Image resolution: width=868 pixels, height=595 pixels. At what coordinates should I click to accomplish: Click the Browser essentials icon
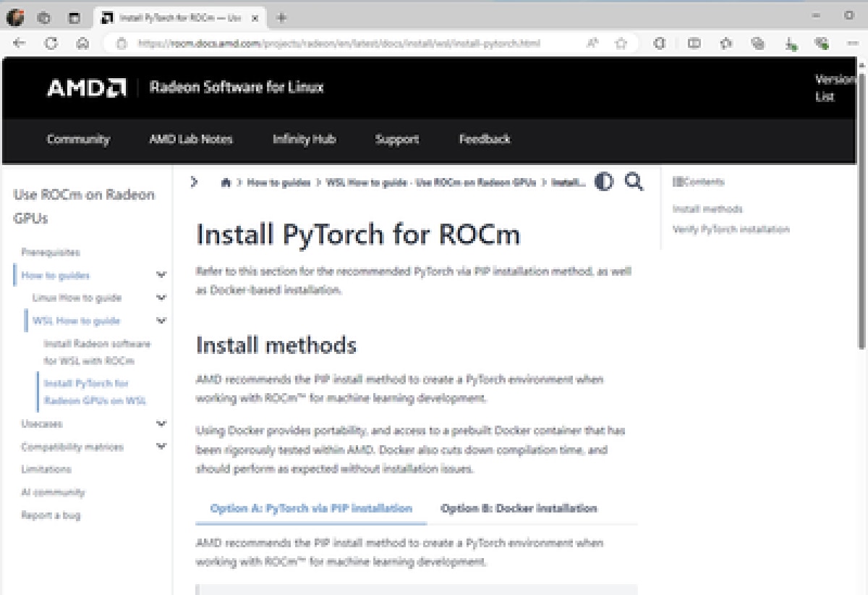pos(822,43)
